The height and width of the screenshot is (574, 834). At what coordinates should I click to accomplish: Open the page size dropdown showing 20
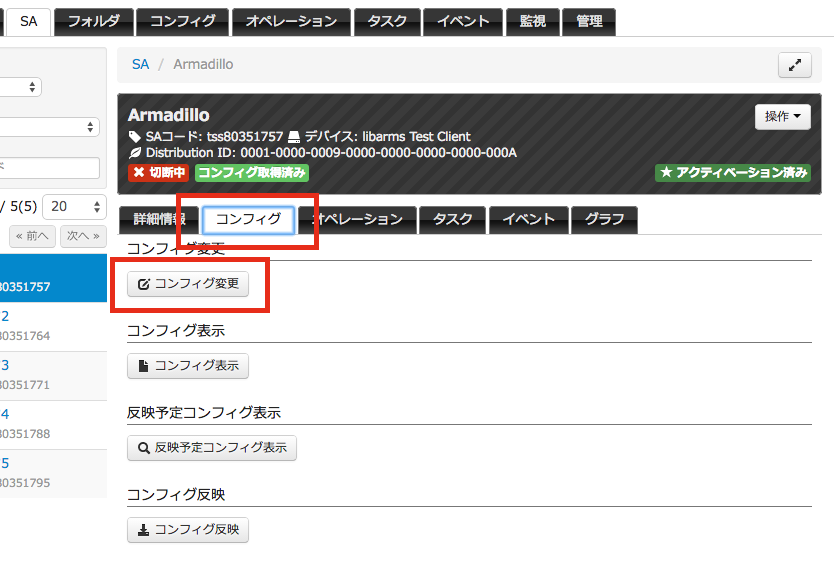pos(74,206)
